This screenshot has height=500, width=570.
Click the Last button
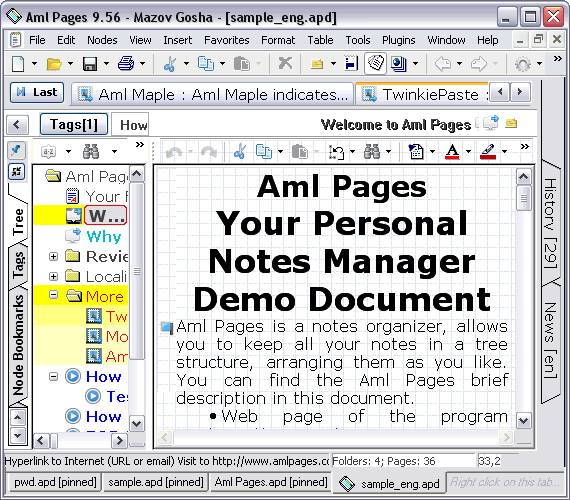pos(37,92)
